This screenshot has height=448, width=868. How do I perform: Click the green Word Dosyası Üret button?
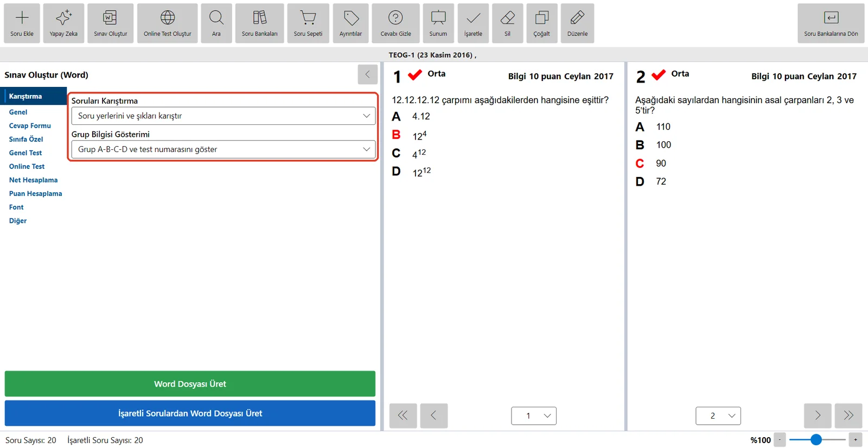[x=190, y=384]
